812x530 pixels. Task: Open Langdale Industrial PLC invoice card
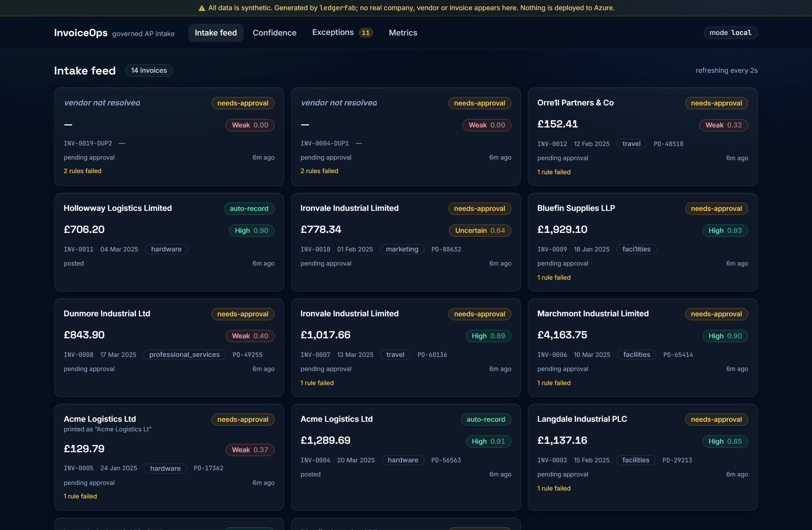tap(643, 457)
